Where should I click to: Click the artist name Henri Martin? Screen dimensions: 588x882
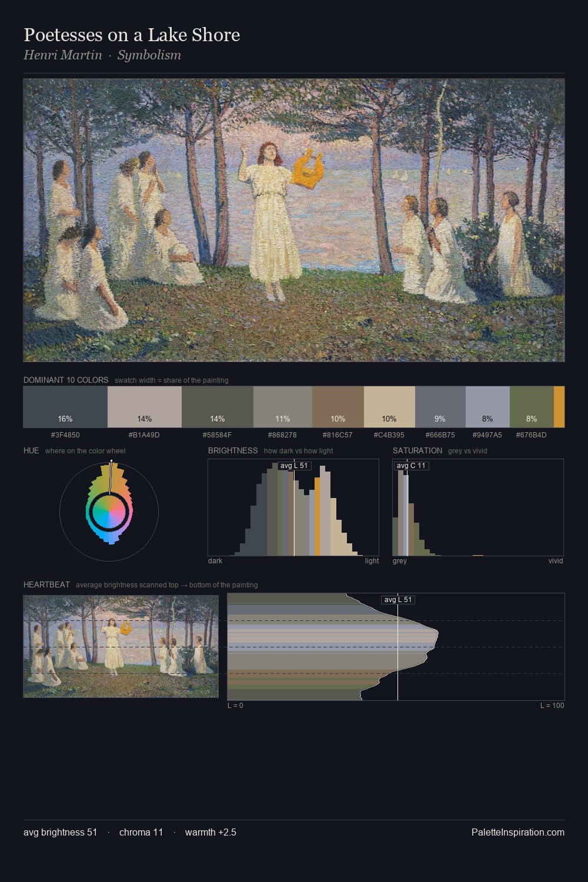(x=62, y=55)
